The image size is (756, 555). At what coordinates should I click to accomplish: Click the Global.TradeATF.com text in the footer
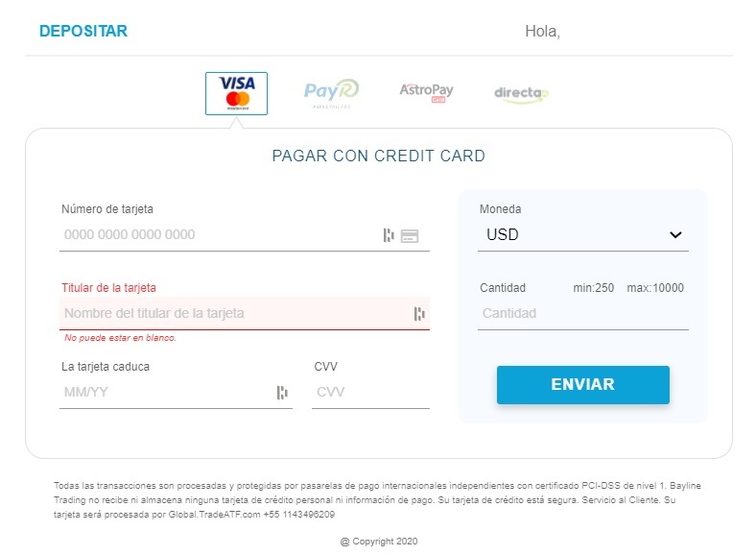point(214,515)
